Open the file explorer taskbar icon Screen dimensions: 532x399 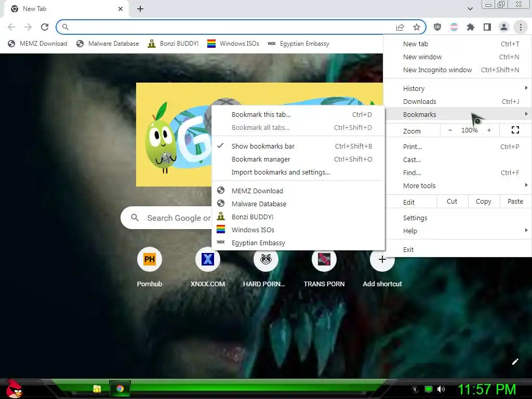97,389
